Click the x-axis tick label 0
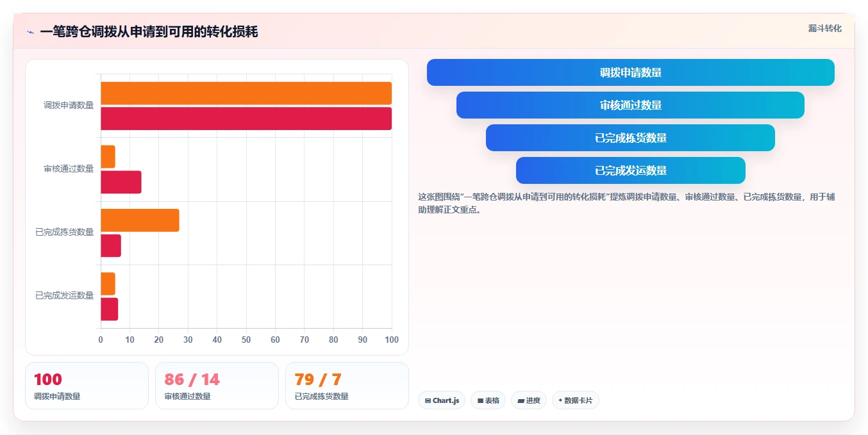The width and height of the screenshot is (868, 435). (x=101, y=340)
